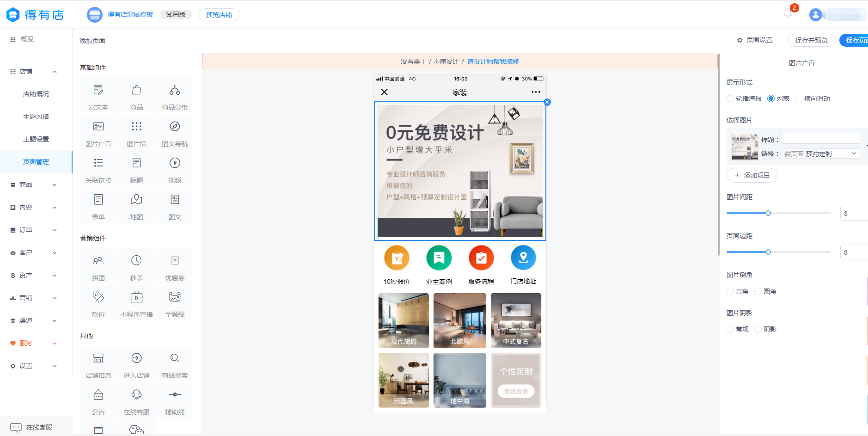The image size is (868, 436).
Task: Add the 表单 form component
Action: coord(98,206)
